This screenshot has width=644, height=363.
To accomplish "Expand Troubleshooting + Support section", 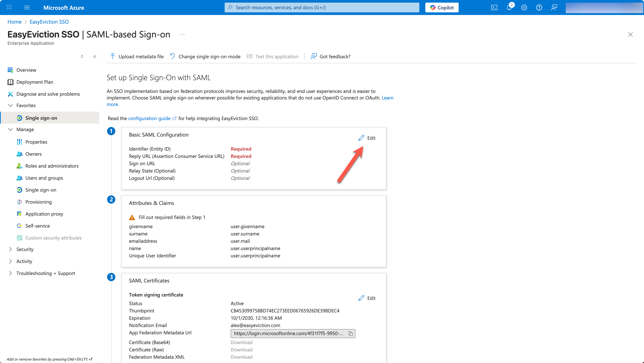I will [10, 273].
